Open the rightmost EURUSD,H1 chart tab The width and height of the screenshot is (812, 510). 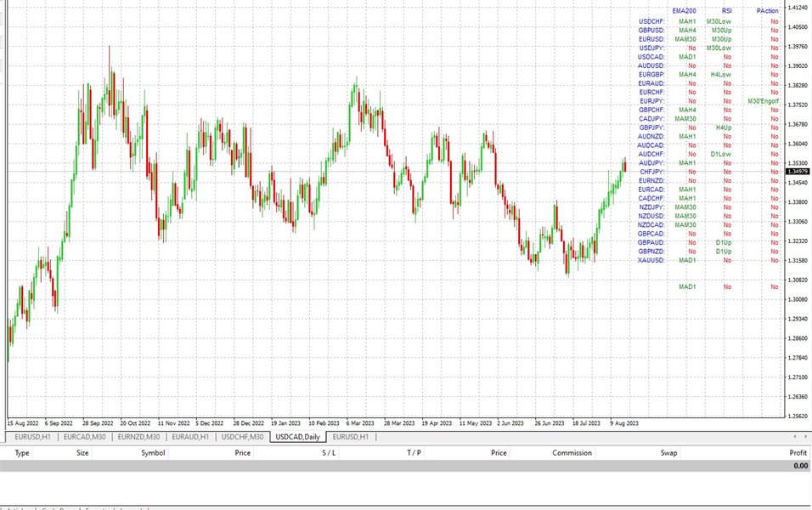tap(350, 436)
